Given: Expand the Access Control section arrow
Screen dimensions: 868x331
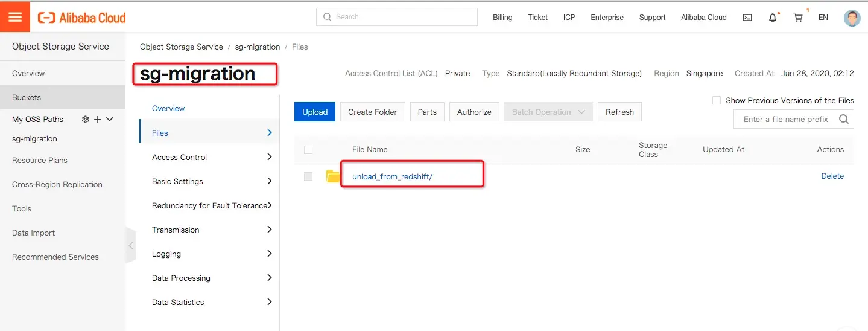Looking at the screenshot, I should tap(269, 157).
